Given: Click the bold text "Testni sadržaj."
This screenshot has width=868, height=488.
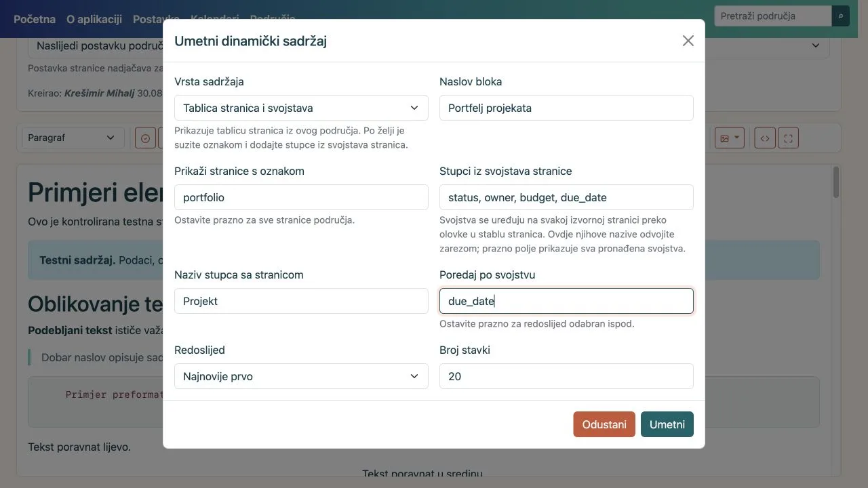Looking at the screenshot, I should 77,260.
